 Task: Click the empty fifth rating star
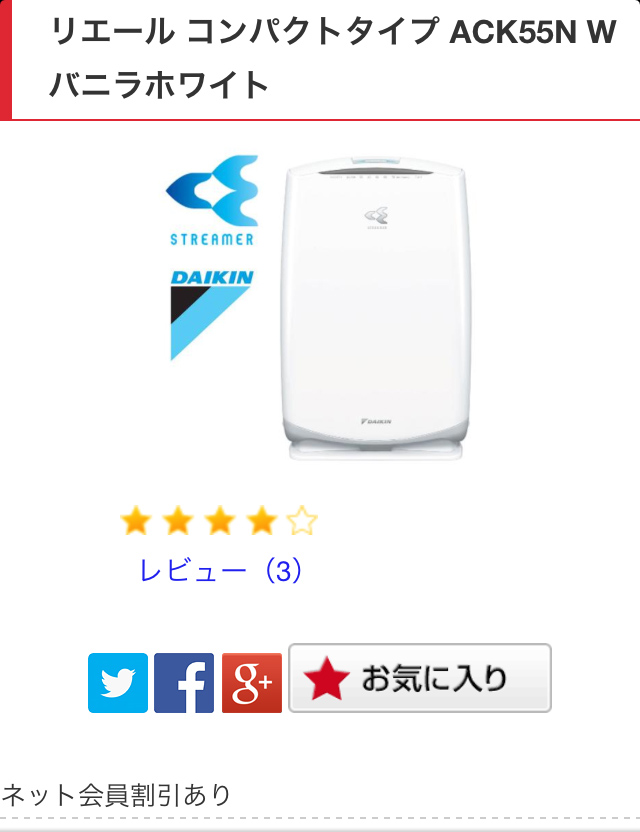302,521
